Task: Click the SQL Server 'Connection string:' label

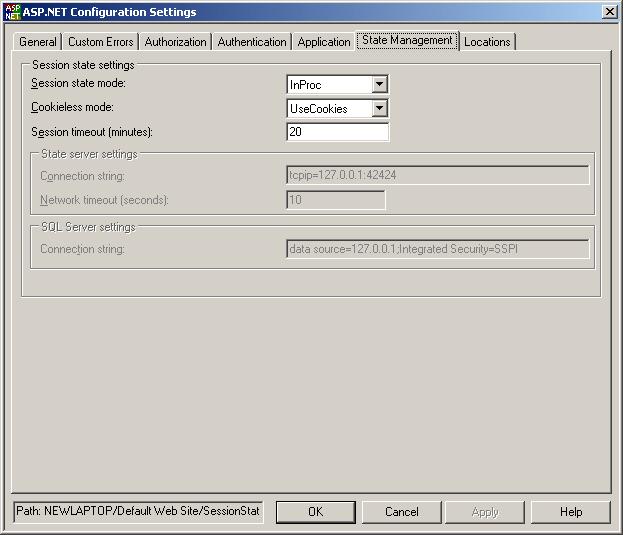Action: (82, 249)
